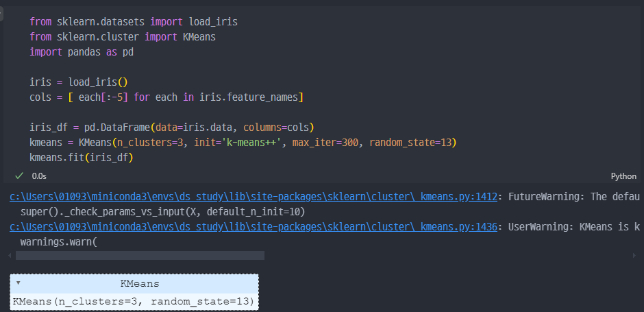644x312 pixels.
Task: Open the _kmeans.py:1436 file link
Action: tap(253, 227)
